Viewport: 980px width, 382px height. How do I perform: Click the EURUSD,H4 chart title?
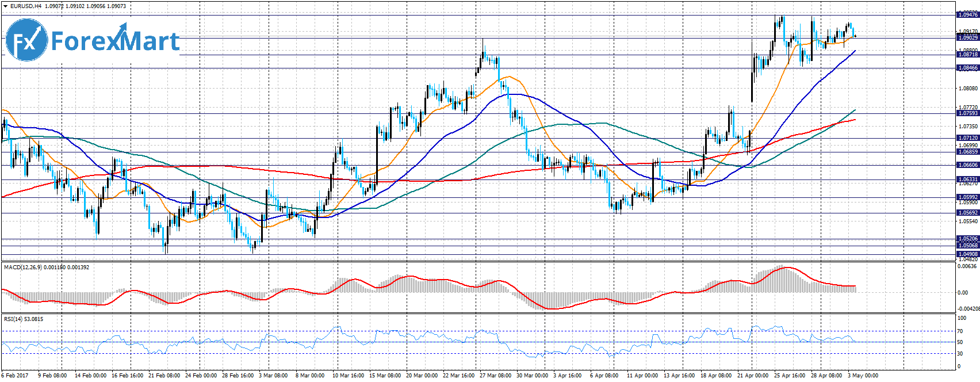click(x=26, y=6)
